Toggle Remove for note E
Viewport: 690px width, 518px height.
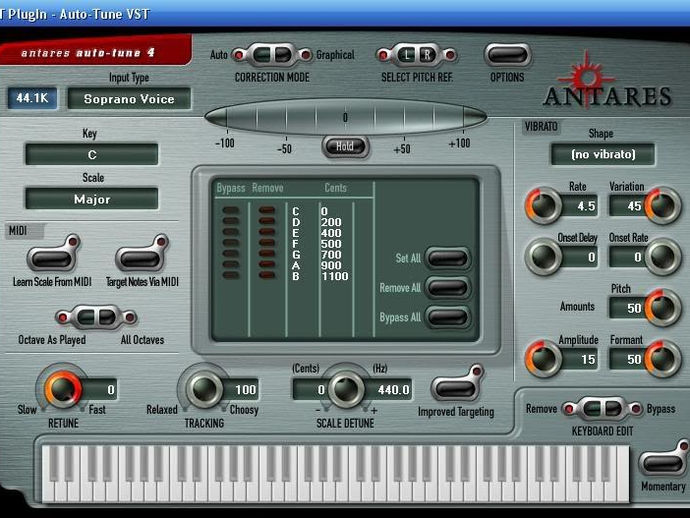point(267,232)
